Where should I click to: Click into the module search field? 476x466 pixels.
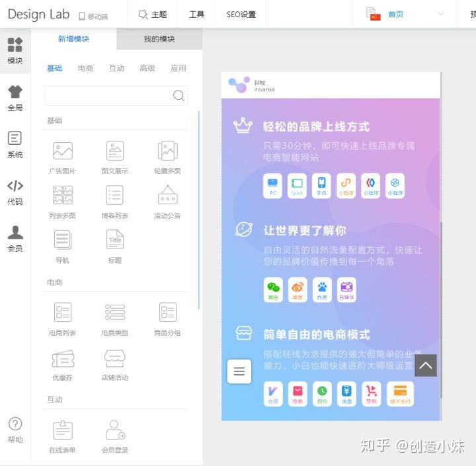116,96
